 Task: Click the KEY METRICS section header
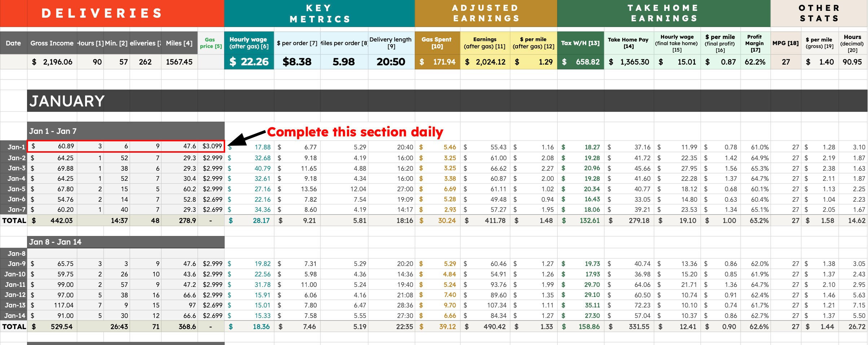click(319, 13)
